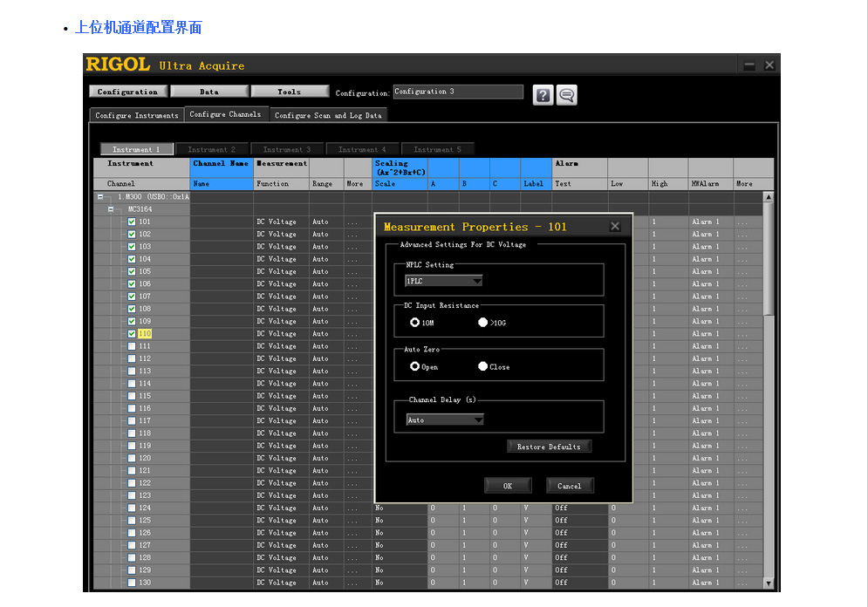Image resolution: width=868 pixels, height=607 pixels.
Task: Set Auto Zero to Close
Action: (x=483, y=366)
